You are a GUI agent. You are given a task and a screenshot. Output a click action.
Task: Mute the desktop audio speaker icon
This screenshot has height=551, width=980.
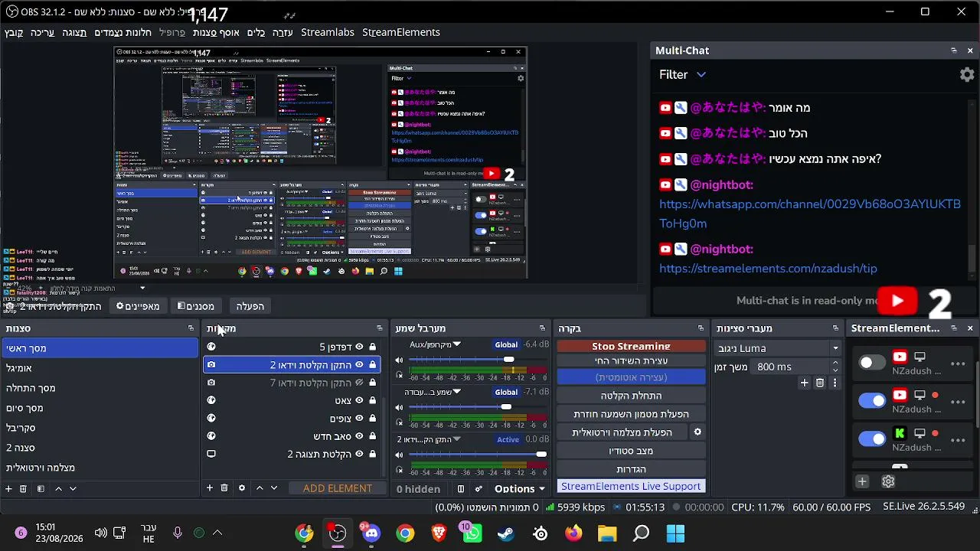[399, 407]
